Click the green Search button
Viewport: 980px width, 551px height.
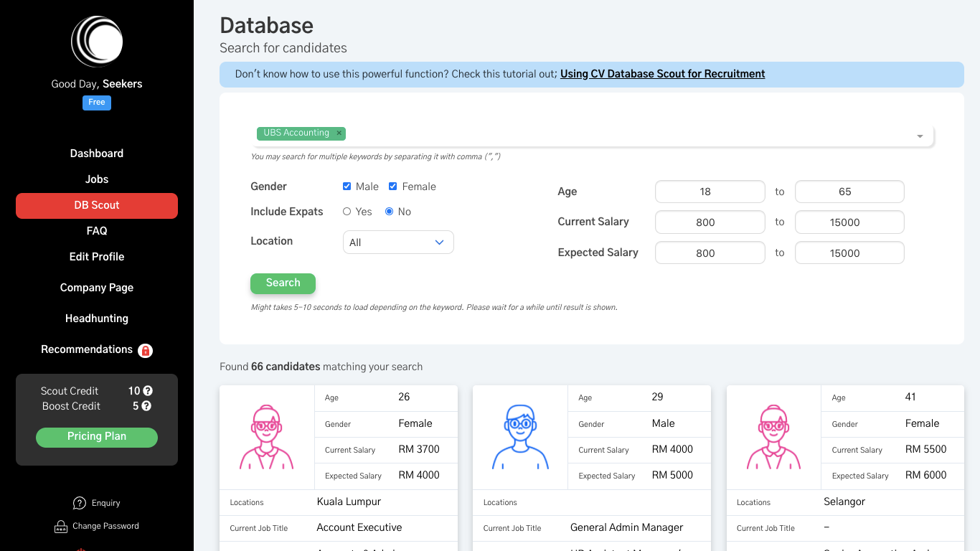click(x=283, y=283)
